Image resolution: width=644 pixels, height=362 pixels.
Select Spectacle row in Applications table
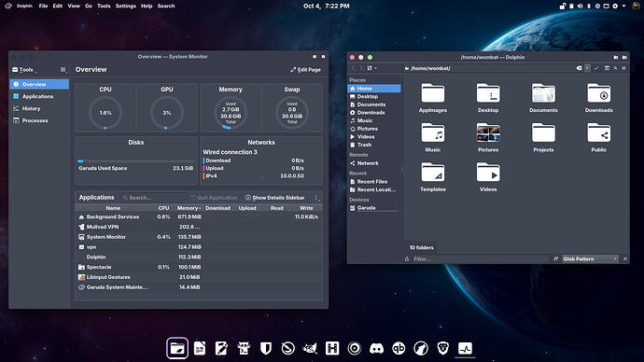[199, 267]
